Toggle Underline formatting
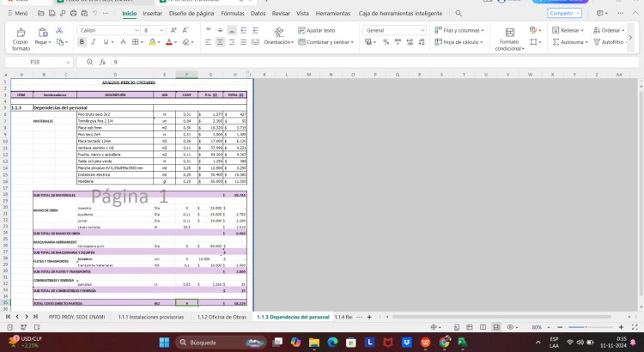The width and height of the screenshot is (644, 352). tap(106, 42)
